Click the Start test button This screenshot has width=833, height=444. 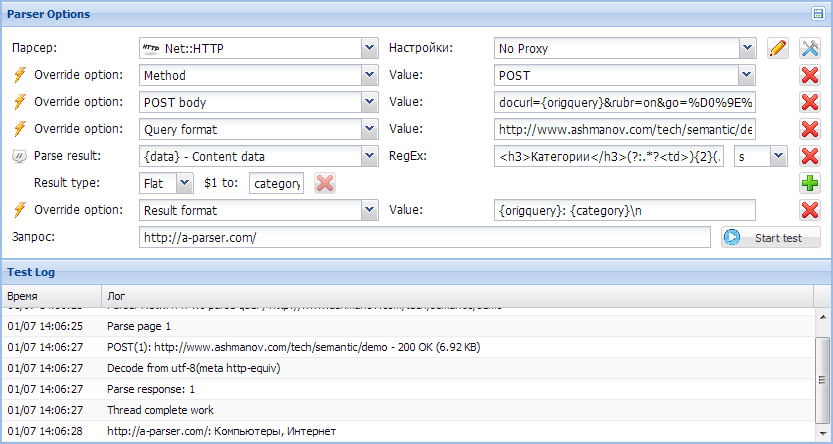[771, 237]
